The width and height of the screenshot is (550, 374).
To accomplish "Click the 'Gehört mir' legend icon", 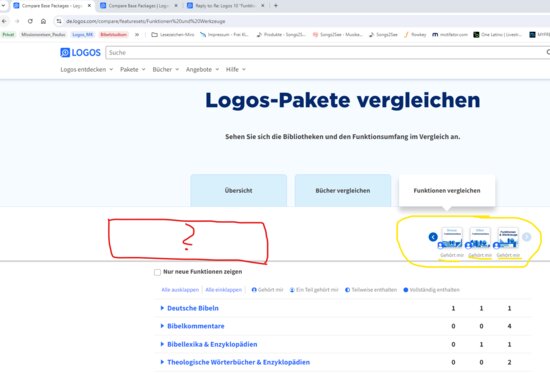I will (254, 290).
